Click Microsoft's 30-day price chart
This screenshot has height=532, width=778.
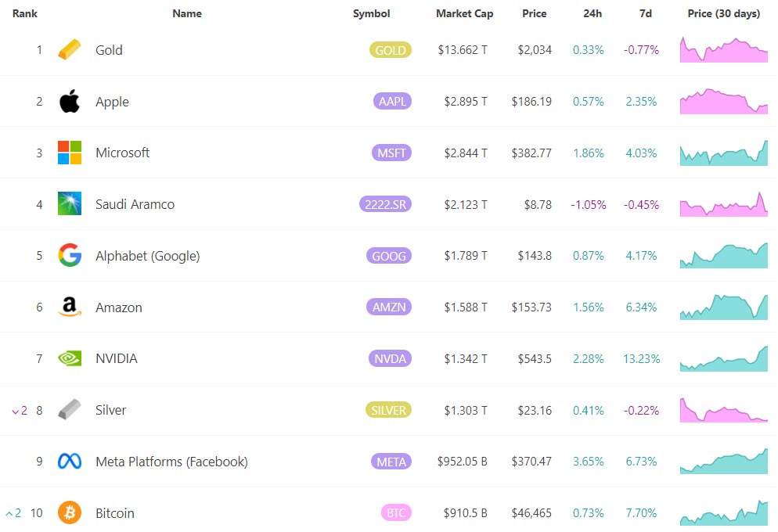pyautogui.click(x=724, y=153)
